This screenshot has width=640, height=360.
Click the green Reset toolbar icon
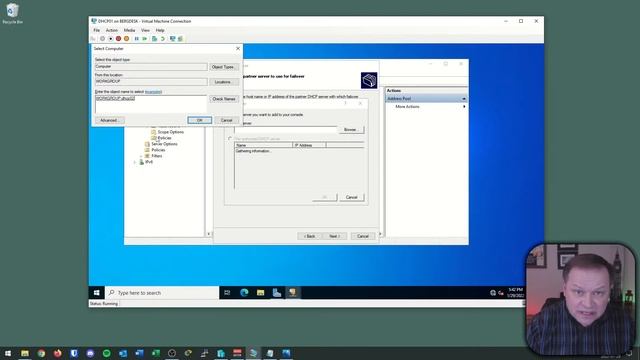[145, 39]
